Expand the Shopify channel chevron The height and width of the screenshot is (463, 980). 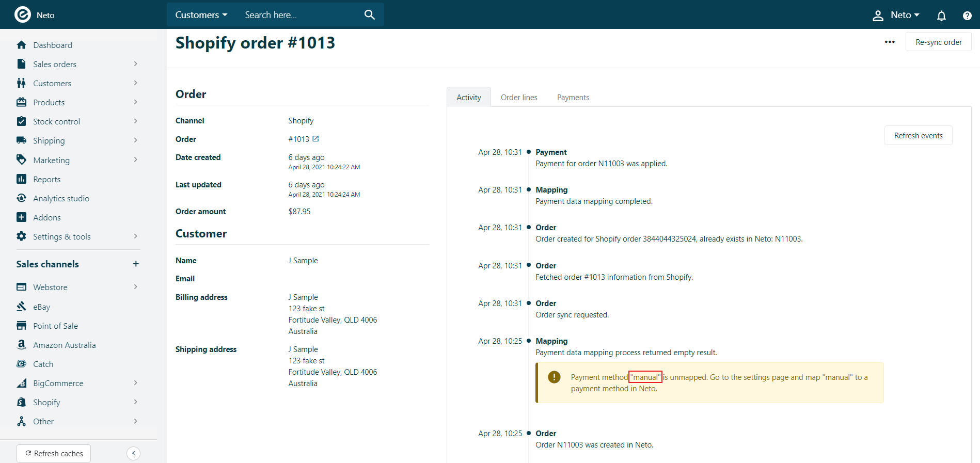(x=136, y=402)
